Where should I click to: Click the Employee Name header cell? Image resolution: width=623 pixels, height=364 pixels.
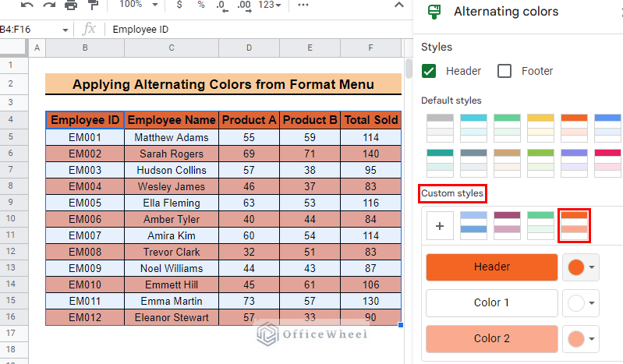172,120
